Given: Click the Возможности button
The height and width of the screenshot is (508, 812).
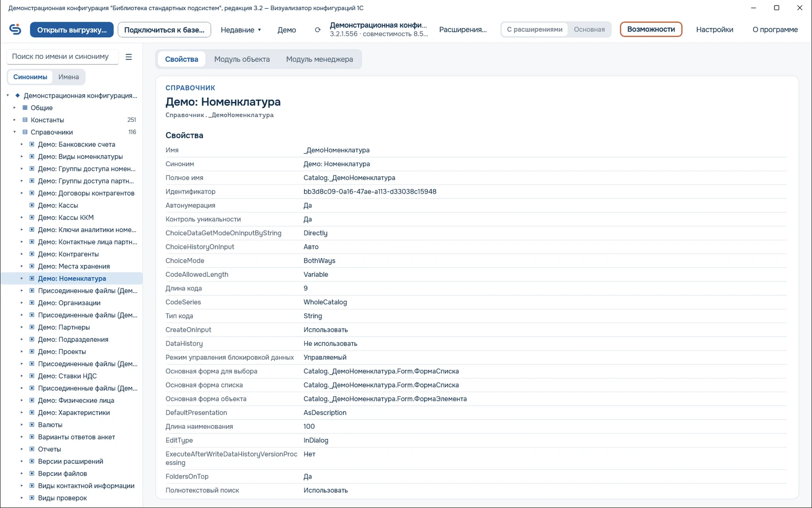Looking at the screenshot, I should click(x=651, y=29).
